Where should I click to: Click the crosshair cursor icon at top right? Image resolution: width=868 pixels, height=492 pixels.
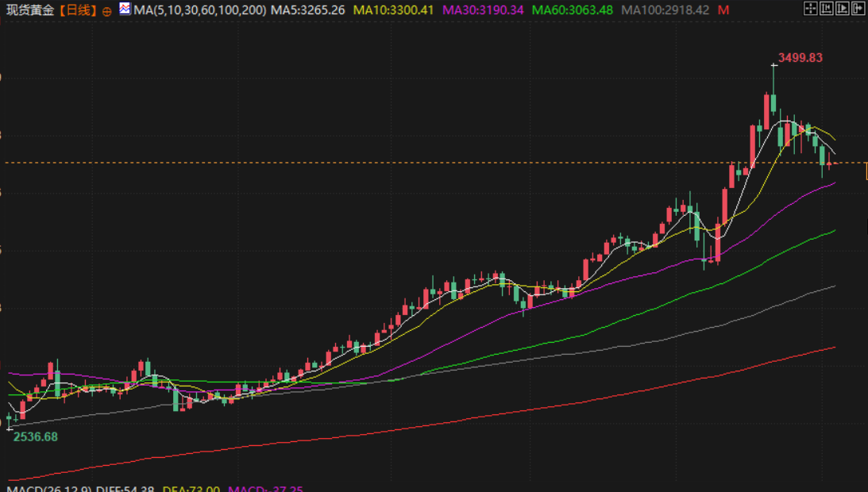point(811,8)
